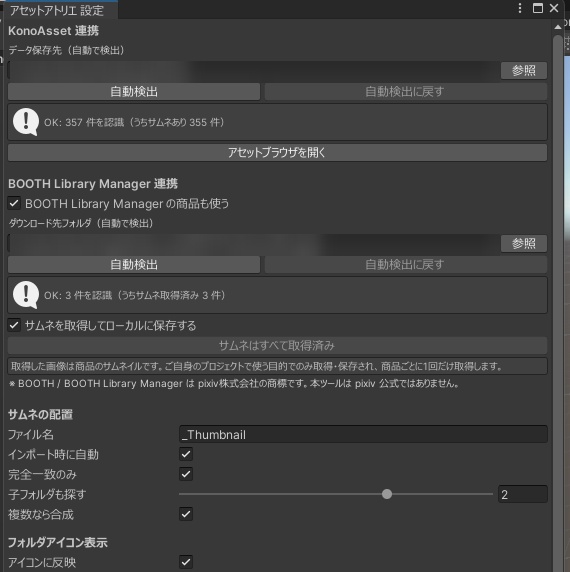
Task: Toggle サムネを取得してローカルに保存する checkbox
Action: (x=14, y=325)
